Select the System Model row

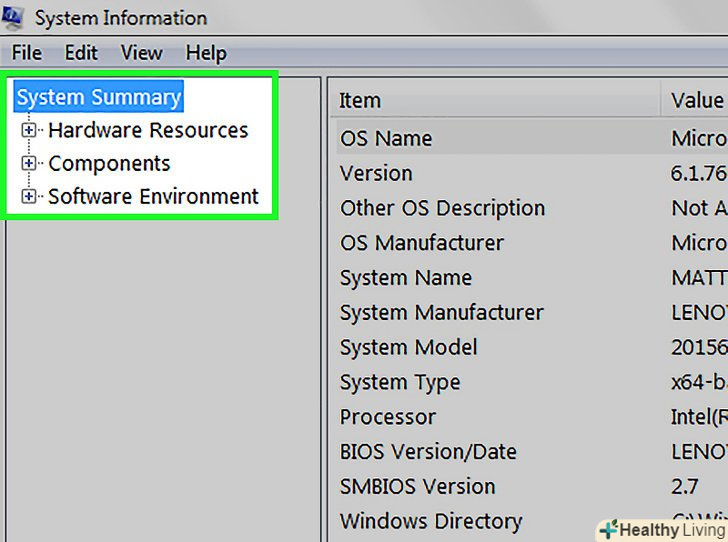coord(532,347)
